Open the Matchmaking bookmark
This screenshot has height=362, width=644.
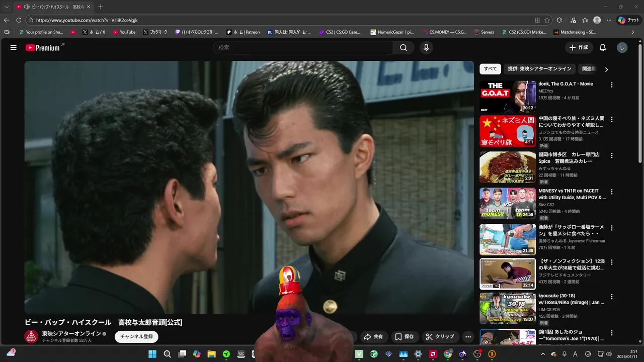coord(575,32)
